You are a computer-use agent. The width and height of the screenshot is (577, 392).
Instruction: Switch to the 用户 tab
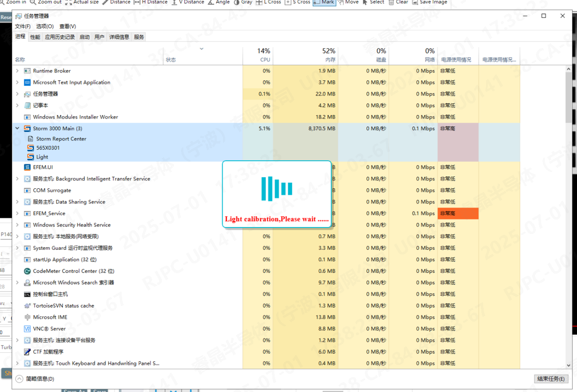coord(99,37)
